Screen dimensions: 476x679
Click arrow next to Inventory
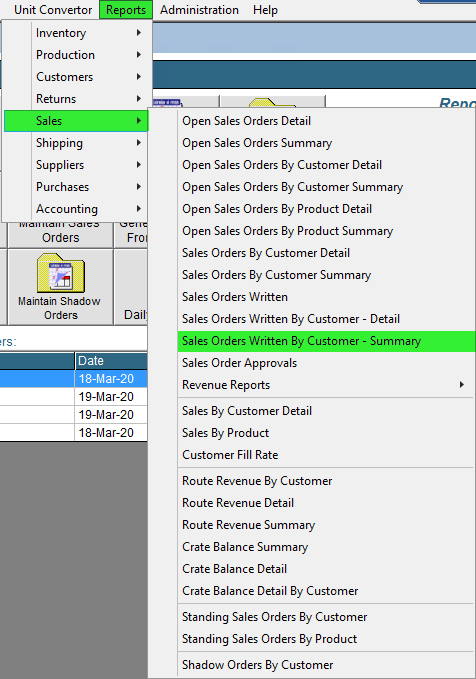[x=139, y=32]
